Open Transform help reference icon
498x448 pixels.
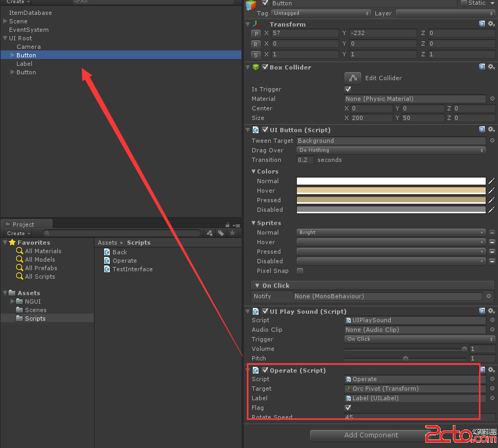coord(482,24)
